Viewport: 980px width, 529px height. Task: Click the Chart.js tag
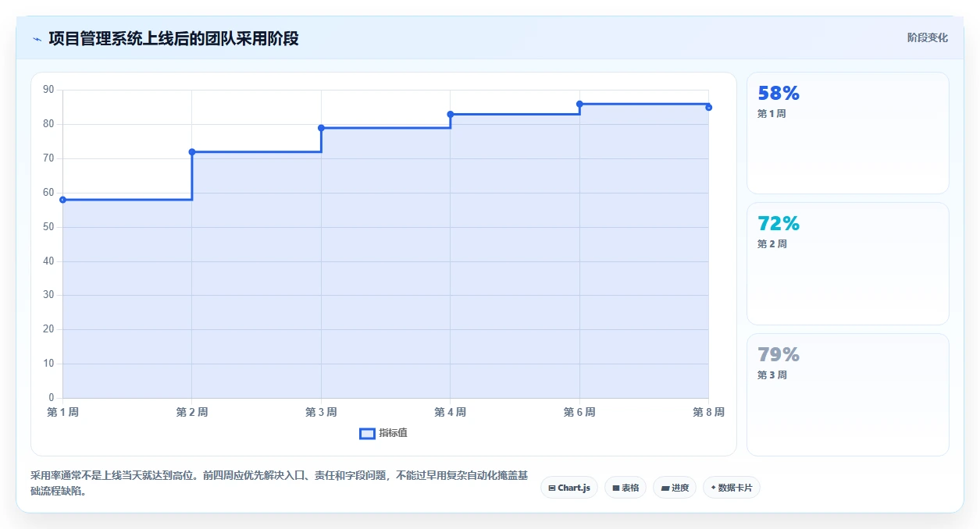(x=569, y=488)
